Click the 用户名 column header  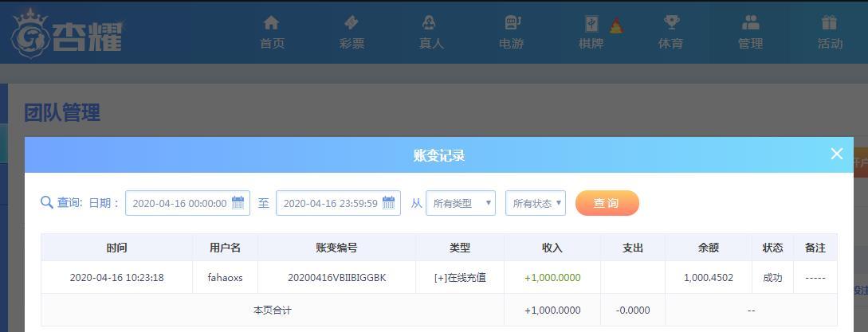[x=226, y=248]
